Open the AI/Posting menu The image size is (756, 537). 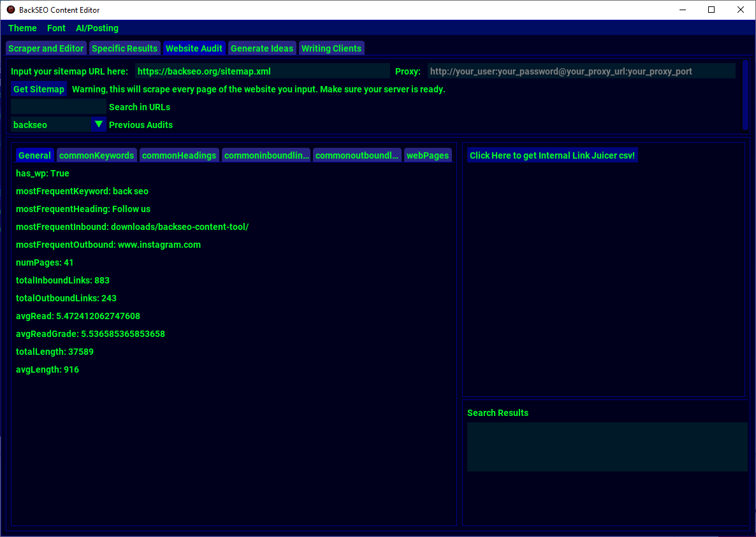(97, 28)
